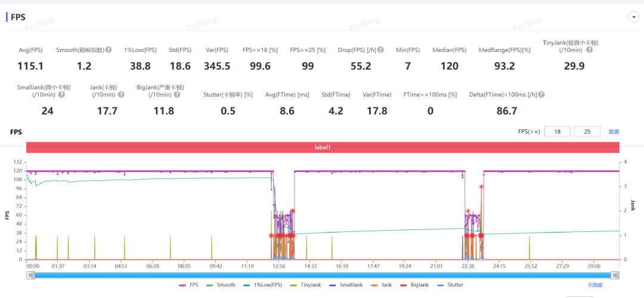This screenshot has height=298, width=644.
Task: Click the 全隐藏 hide-all link
Action: point(595,284)
